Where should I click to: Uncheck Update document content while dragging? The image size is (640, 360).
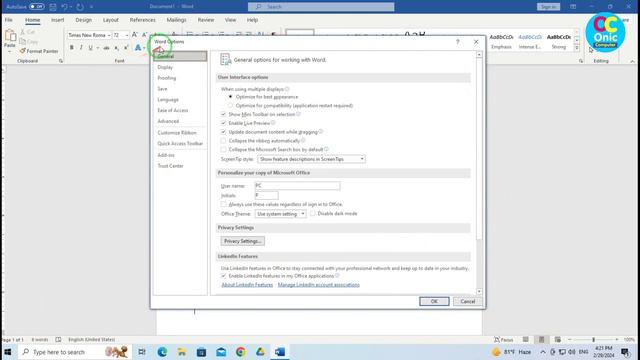(x=223, y=132)
